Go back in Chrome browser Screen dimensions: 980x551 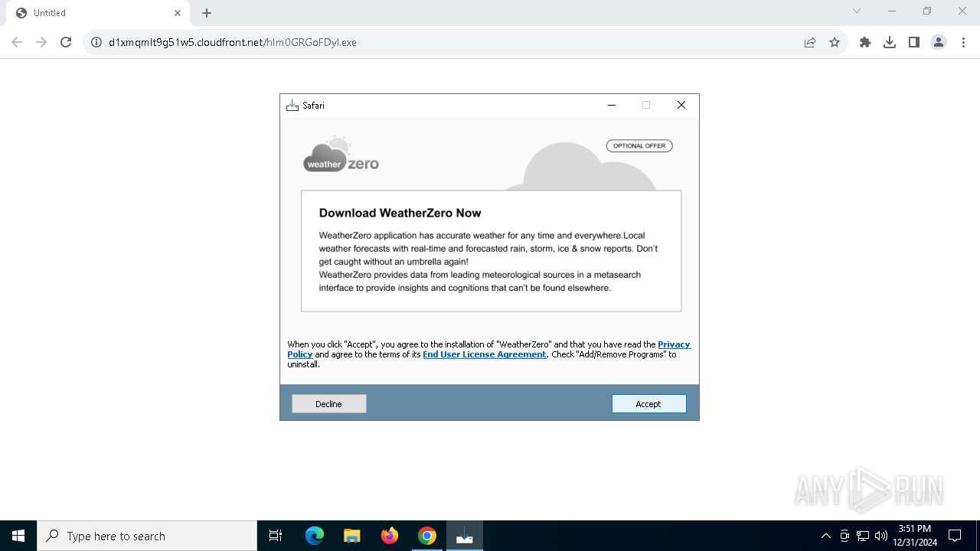coord(17,42)
